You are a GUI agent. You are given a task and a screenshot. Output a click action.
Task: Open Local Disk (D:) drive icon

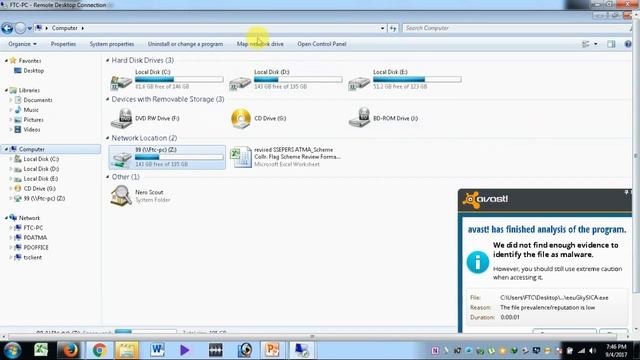(x=240, y=83)
